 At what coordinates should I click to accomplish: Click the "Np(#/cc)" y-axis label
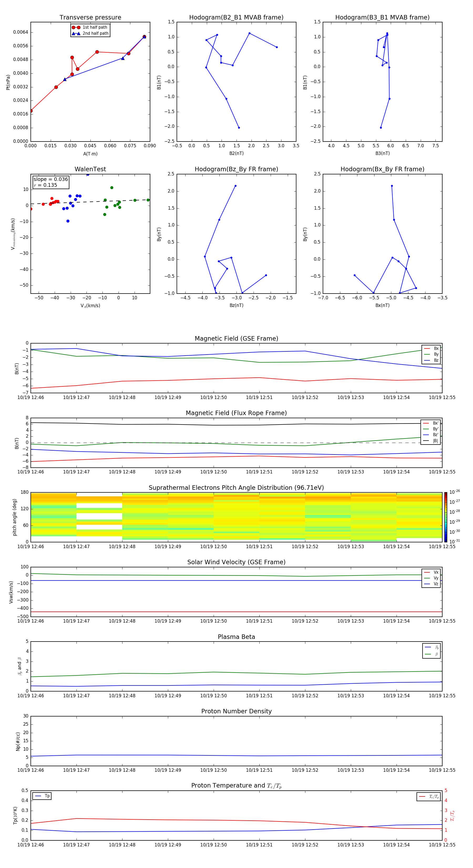[x=18, y=741]
